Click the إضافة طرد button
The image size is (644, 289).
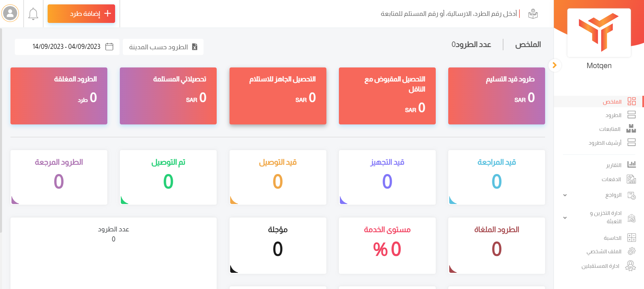pos(81,13)
